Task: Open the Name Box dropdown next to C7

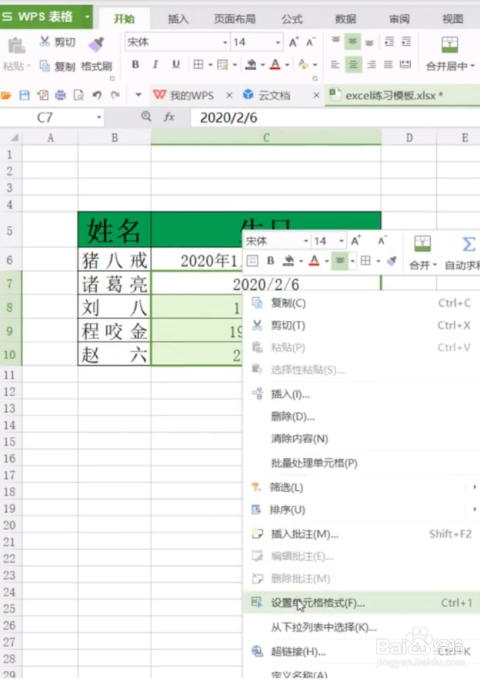Action: tap(99, 117)
